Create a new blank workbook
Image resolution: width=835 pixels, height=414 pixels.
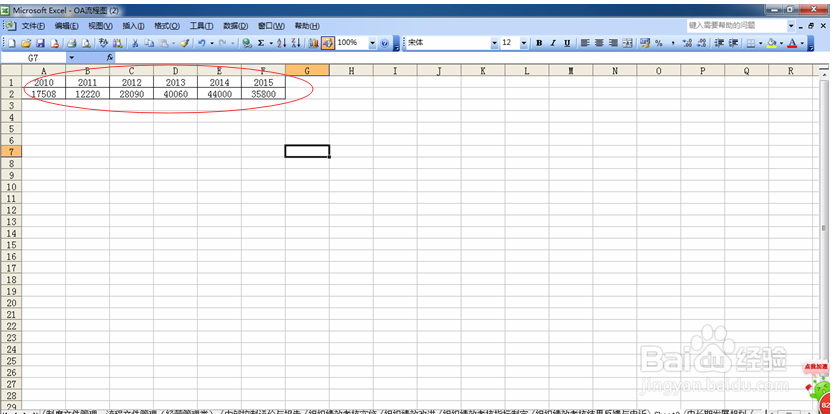click(12, 43)
